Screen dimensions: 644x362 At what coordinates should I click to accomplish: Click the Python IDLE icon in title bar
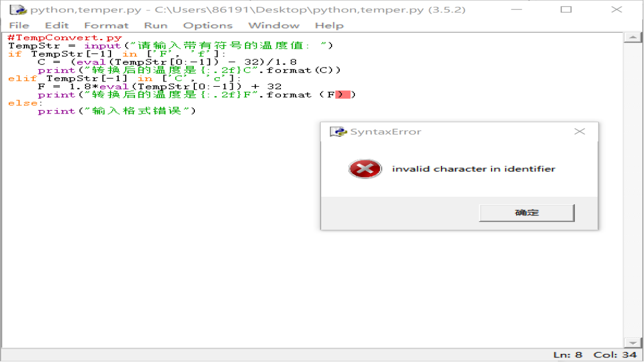pos(17,9)
